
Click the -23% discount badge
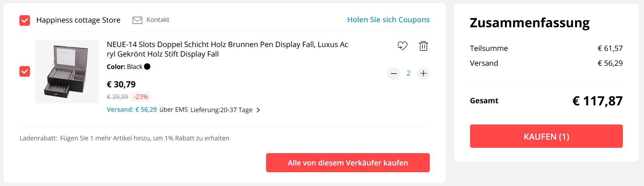(x=141, y=97)
